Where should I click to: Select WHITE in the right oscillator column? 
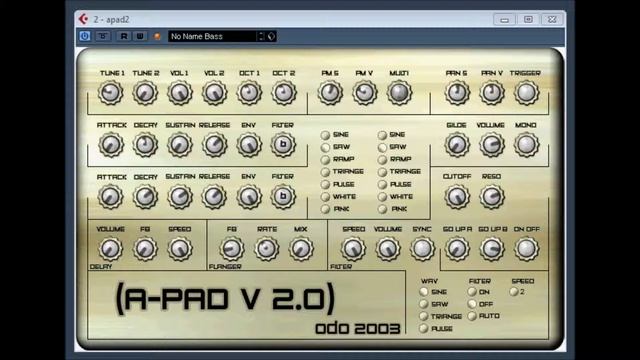(382, 197)
